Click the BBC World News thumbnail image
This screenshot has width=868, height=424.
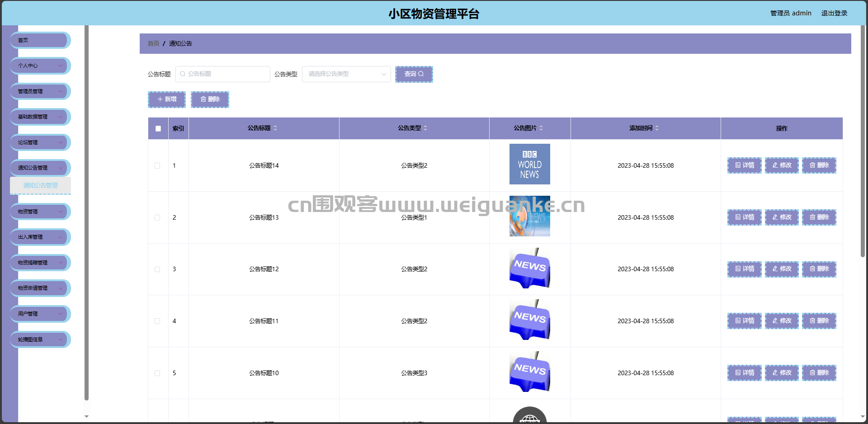530,164
